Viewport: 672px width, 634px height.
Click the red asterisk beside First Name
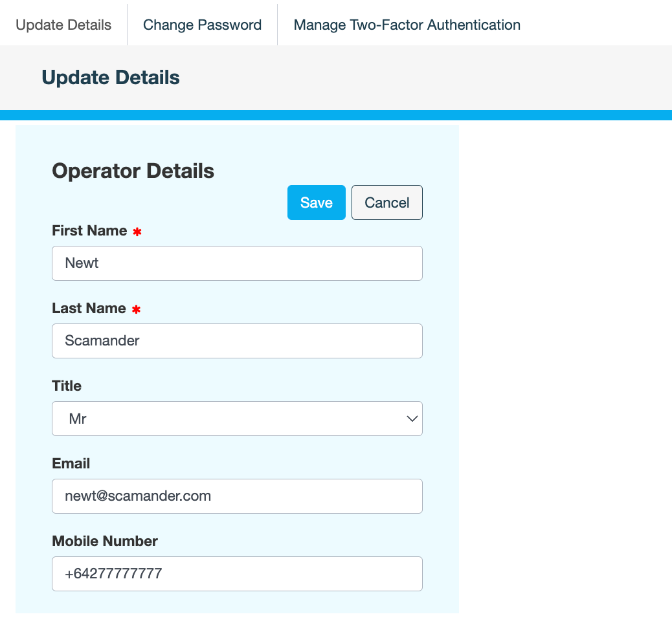[x=137, y=232]
